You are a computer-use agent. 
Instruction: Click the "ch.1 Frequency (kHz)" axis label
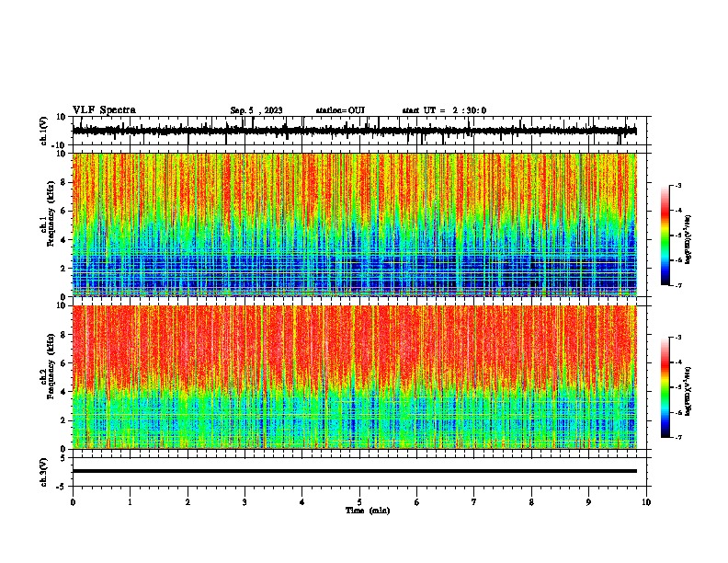click(x=48, y=213)
